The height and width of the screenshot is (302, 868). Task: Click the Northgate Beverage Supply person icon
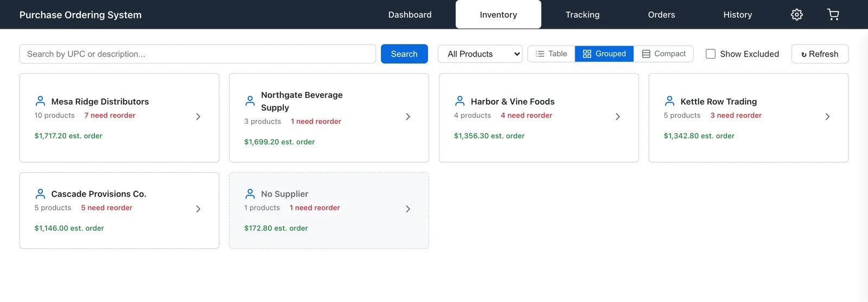[x=250, y=101]
